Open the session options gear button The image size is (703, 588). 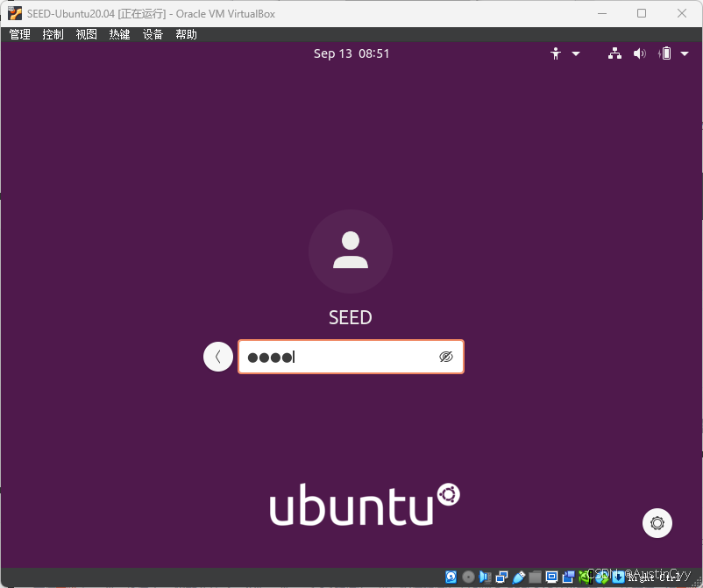click(657, 523)
